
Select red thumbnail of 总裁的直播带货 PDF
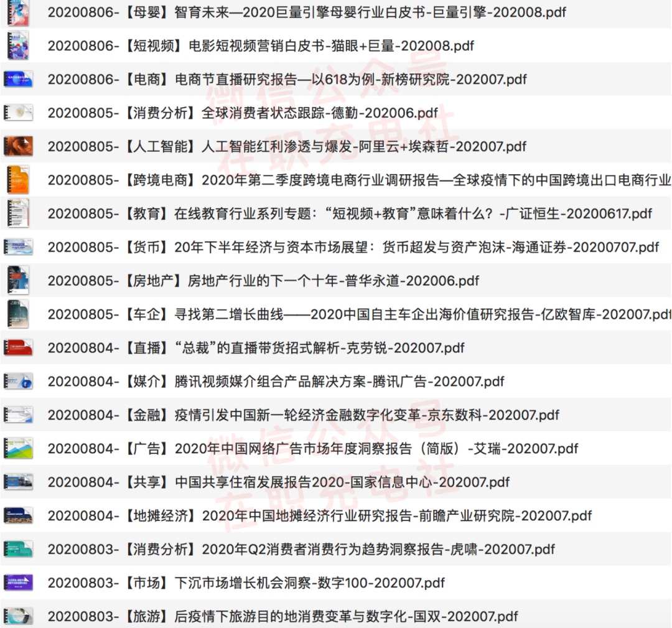coord(19,348)
